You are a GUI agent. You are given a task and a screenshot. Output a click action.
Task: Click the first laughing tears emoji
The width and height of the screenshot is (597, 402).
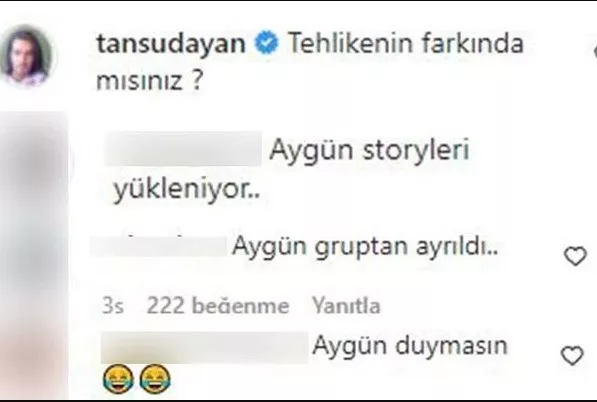tap(118, 379)
